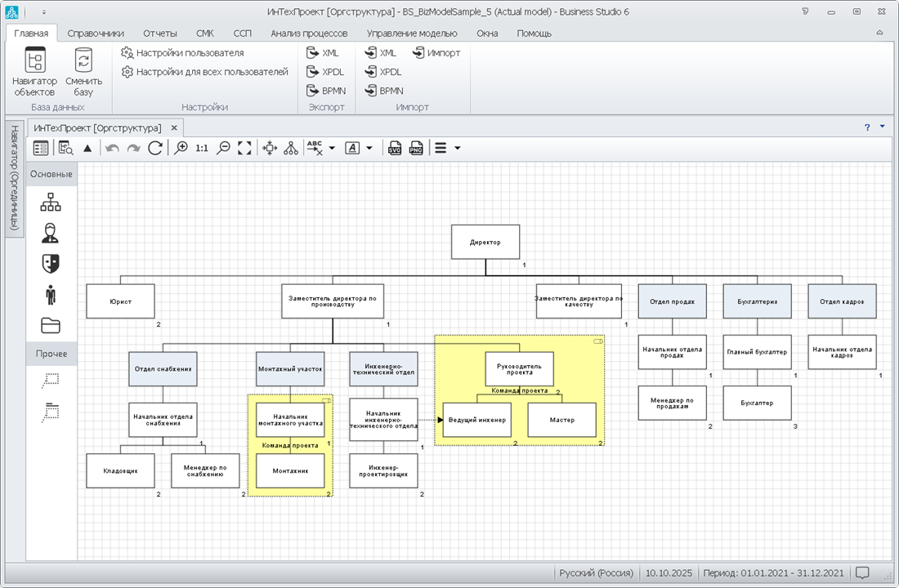This screenshot has width=899, height=588.
Task: Select the org unit hierarchy palette icon
Action: click(x=51, y=203)
